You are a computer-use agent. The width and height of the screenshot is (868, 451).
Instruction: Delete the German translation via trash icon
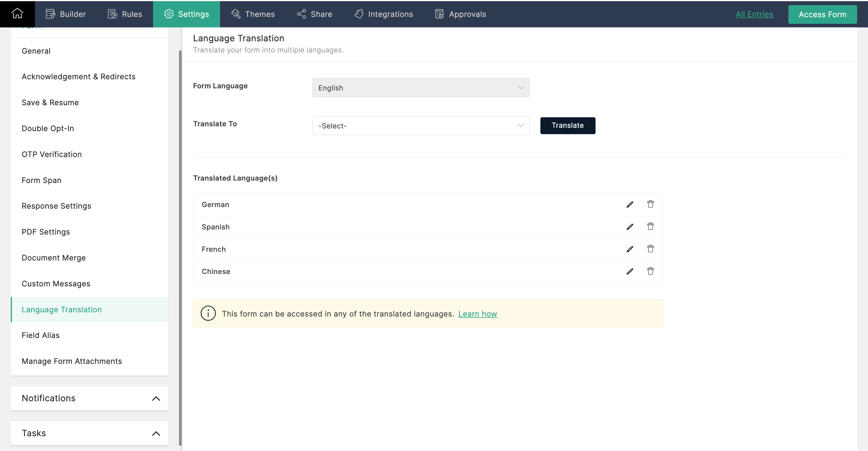(650, 204)
